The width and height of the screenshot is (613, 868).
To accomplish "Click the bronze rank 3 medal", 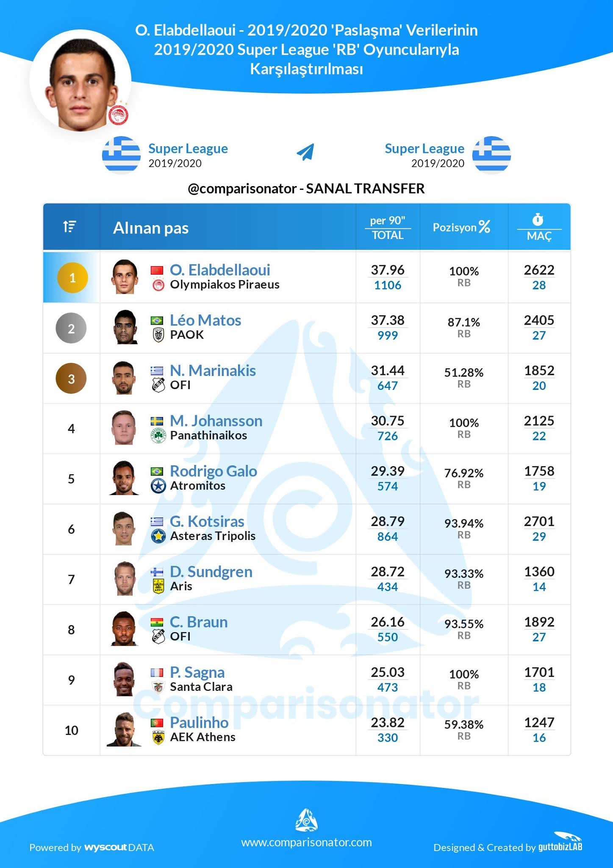I will pyautogui.click(x=71, y=378).
